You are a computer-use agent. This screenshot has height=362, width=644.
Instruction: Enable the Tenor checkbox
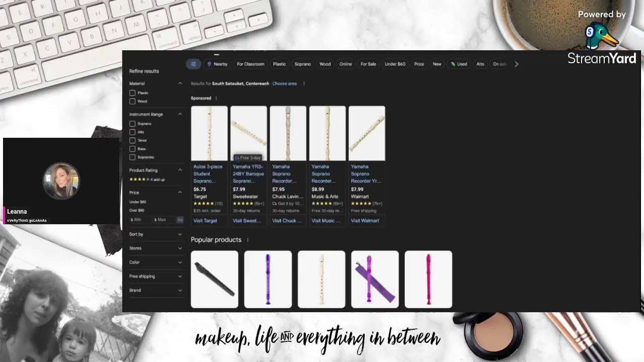[x=132, y=140]
